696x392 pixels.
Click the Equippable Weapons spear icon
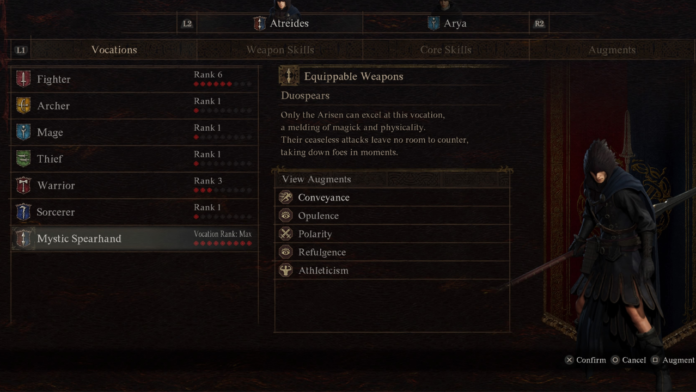coord(289,76)
